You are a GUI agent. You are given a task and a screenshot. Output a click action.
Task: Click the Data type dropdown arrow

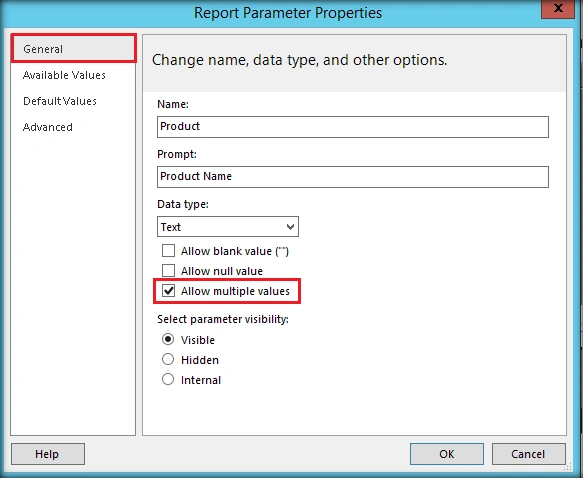point(290,227)
